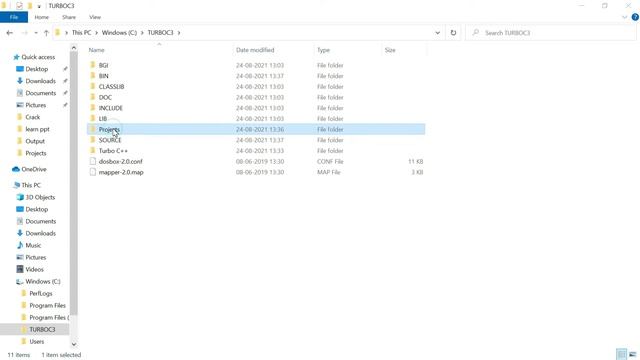
Task: Switch to large icons view in status bar
Action: [x=633, y=354]
